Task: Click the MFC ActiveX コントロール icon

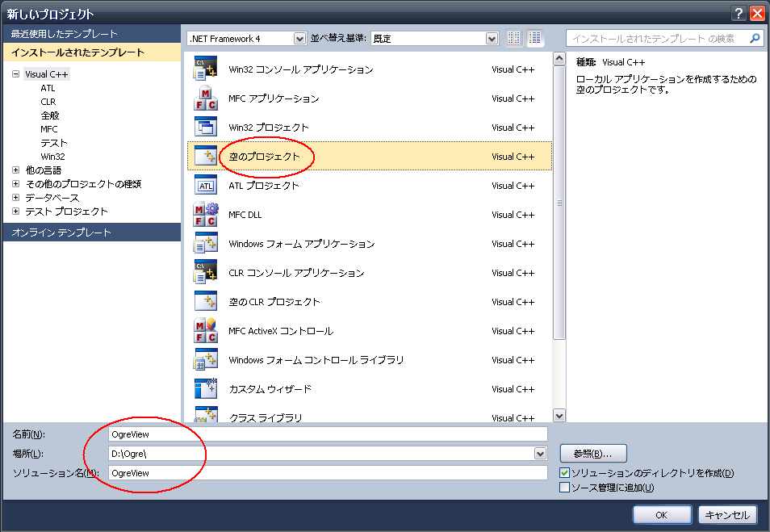Action: pyautogui.click(x=205, y=330)
